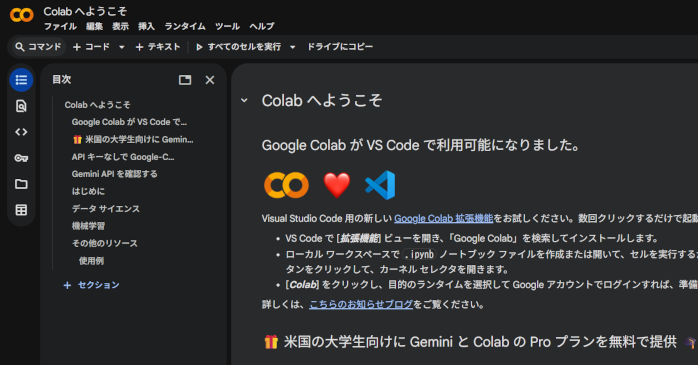The width and height of the screenshot is (698, 365).
Task: Add a code cell with + コード
Action: [x=91, y=47]
